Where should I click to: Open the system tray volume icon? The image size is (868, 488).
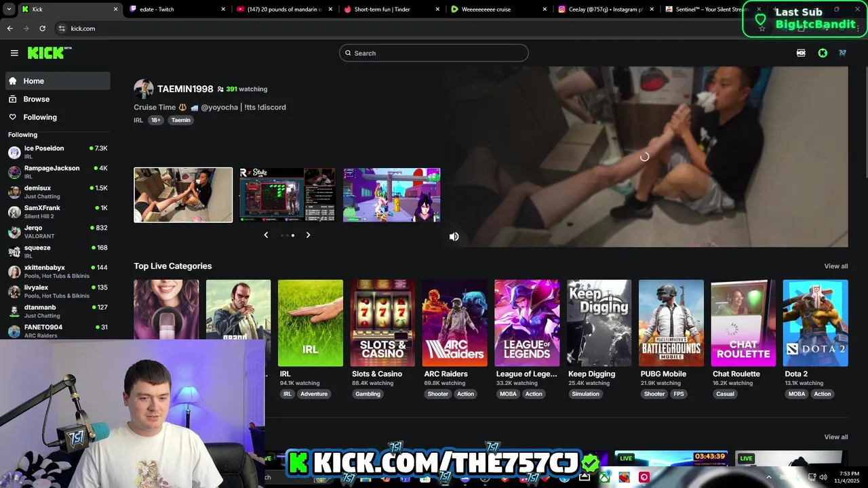pos(823,477)
